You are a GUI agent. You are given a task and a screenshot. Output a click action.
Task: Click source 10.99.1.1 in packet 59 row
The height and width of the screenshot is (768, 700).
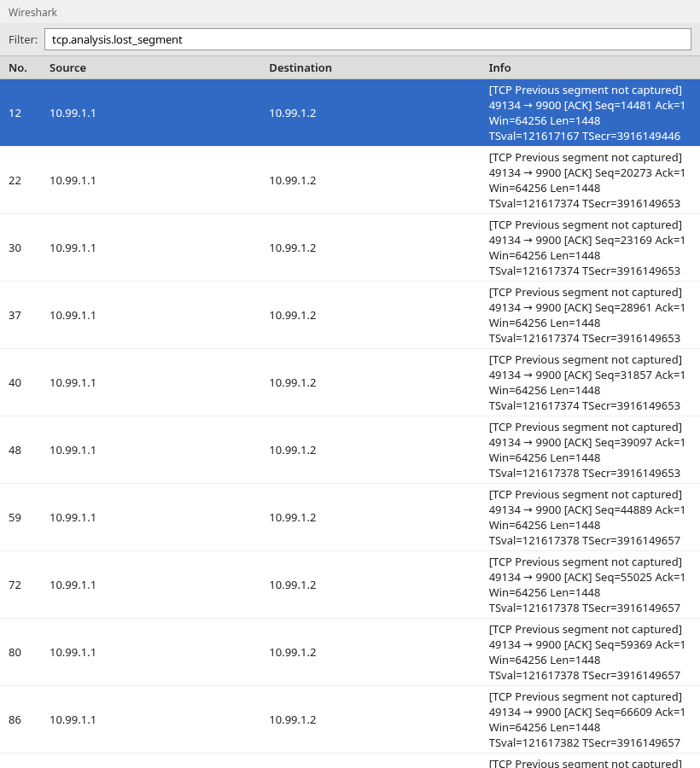click(73, 518)
